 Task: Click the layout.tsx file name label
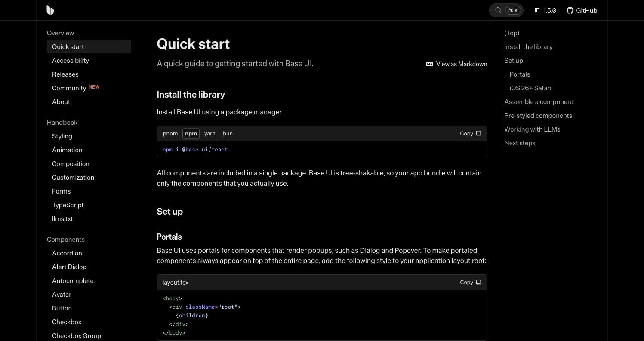click(176, 283)
